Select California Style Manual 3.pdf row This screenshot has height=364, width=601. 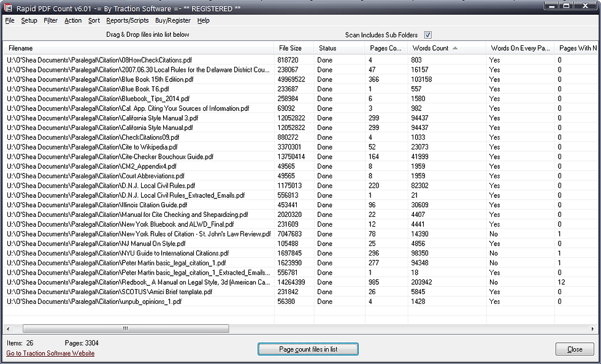[x=300, y=118]
